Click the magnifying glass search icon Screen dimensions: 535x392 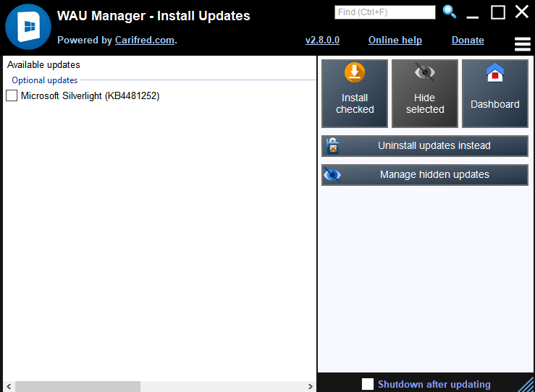[x=450, y=12]
